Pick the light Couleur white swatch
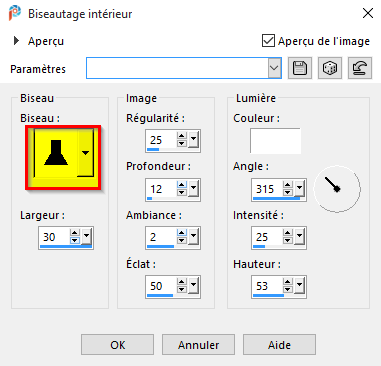This screenshot has height=366, width=381. pos(275,141)
